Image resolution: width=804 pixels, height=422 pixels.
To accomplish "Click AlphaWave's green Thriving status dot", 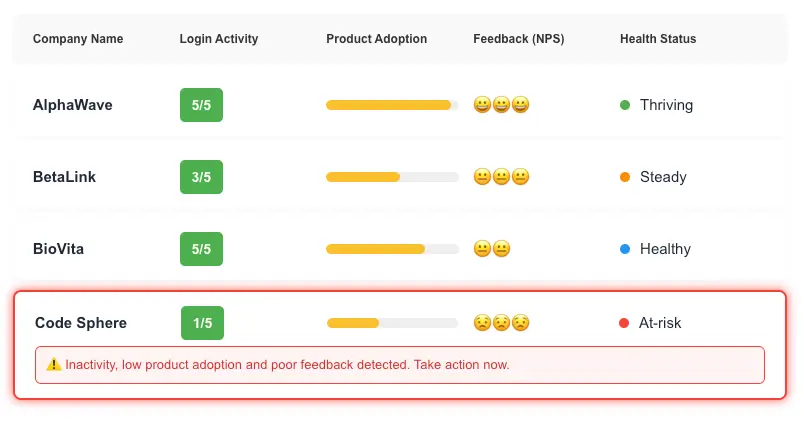I will (x=625, y=105).
